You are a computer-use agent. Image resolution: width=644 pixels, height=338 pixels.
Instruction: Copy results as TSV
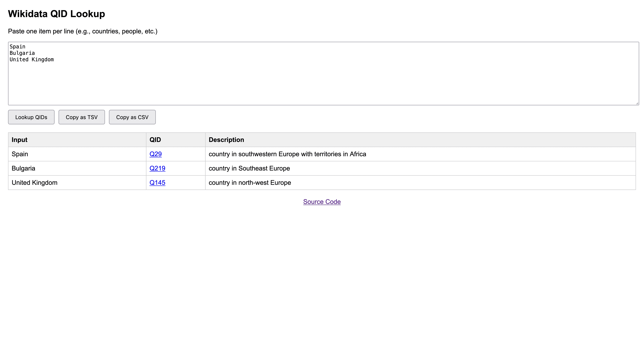tap(82, 117)
